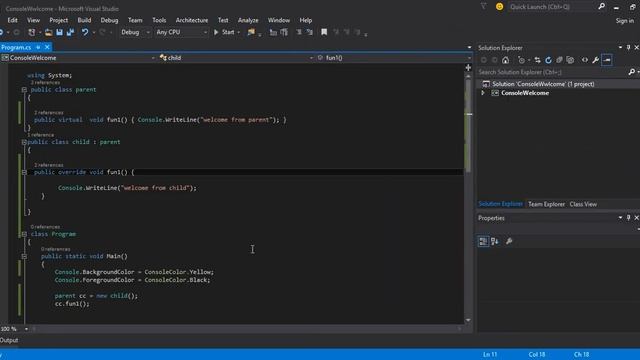This screenshot has width=640, height=360.
Task: Sort Properties panel alphabetically
Action: (495, 241)
